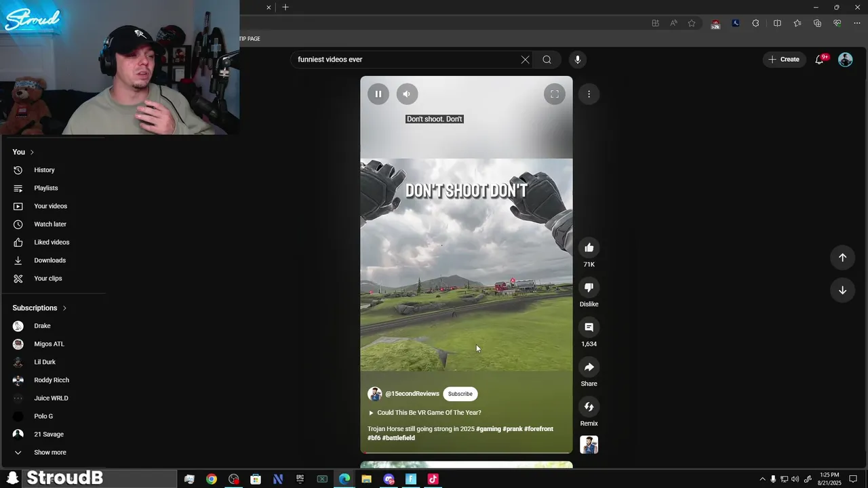Remix this Short
Screen dimensions: 868x488
tap(589, 407)
